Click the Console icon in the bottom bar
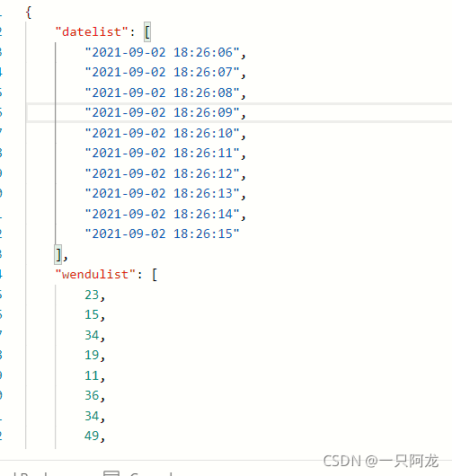 point(111,473)
